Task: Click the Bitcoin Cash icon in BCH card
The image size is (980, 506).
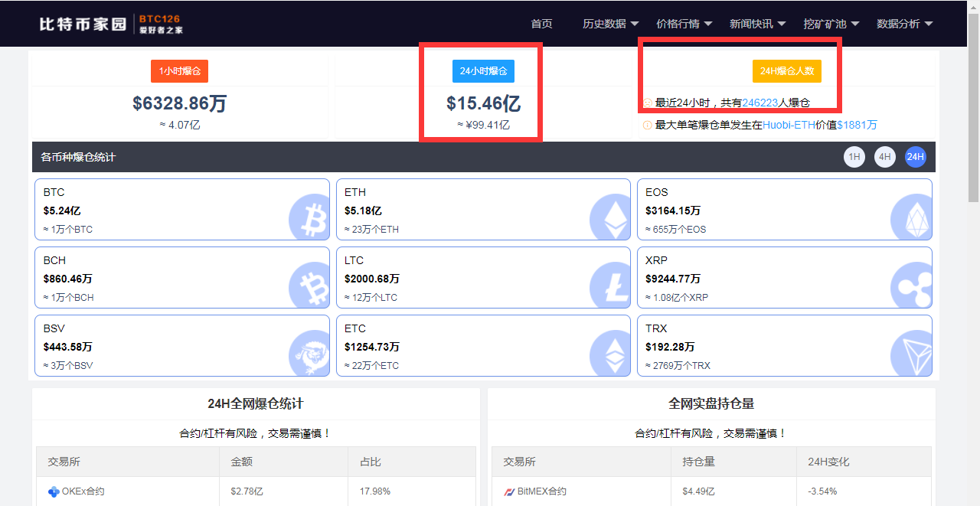Action: 309,285
